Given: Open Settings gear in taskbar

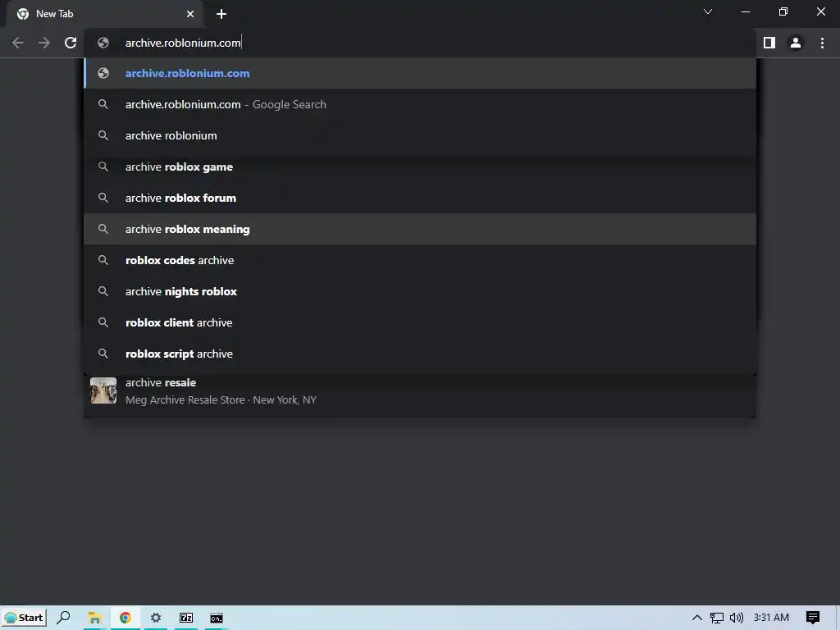Looking at the screenshot, I should click(x=155, y=618).
